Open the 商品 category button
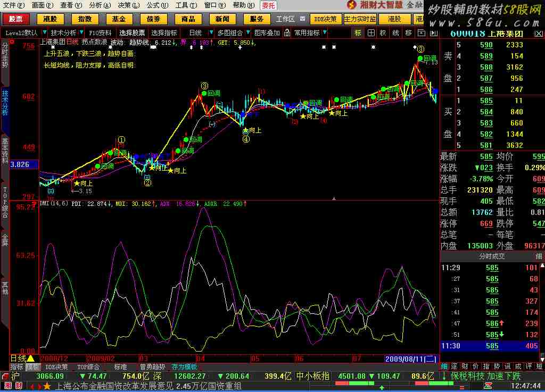Viewport: 545px width, 392px height. tap(188, 19)
